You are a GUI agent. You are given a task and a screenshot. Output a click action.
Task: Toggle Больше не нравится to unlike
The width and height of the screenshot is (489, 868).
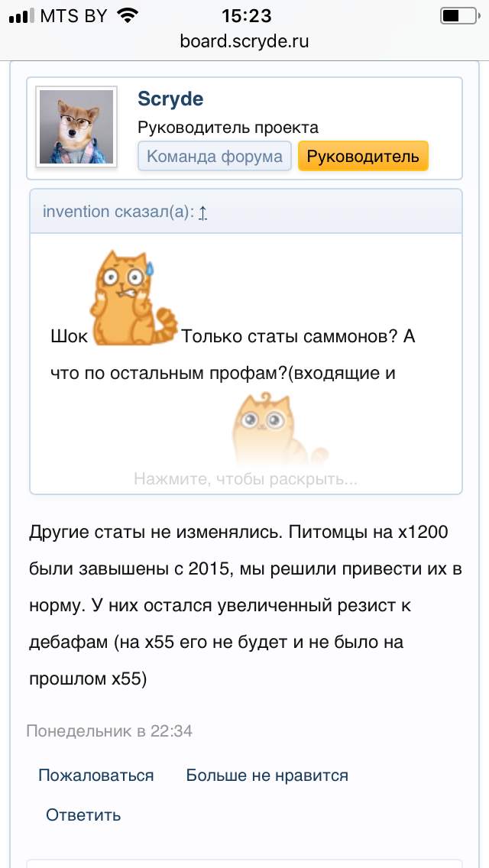coord(267,776)
